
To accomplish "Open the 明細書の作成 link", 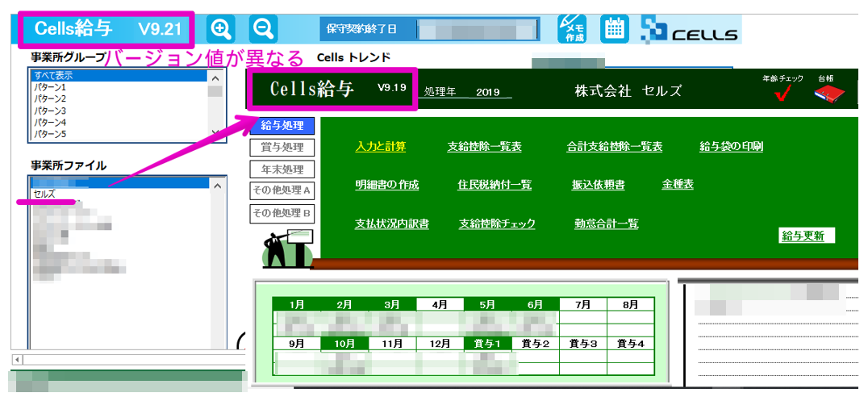I will click(x=387, y=185).
